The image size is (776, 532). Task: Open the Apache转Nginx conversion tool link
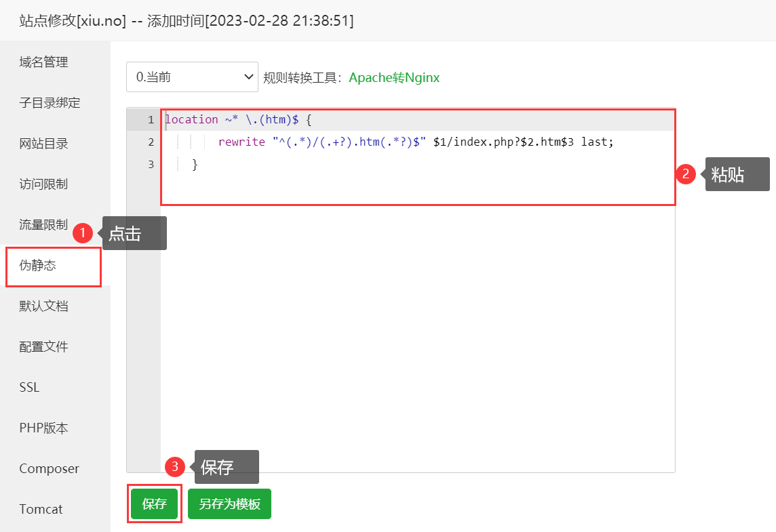(x=394, y=78)
